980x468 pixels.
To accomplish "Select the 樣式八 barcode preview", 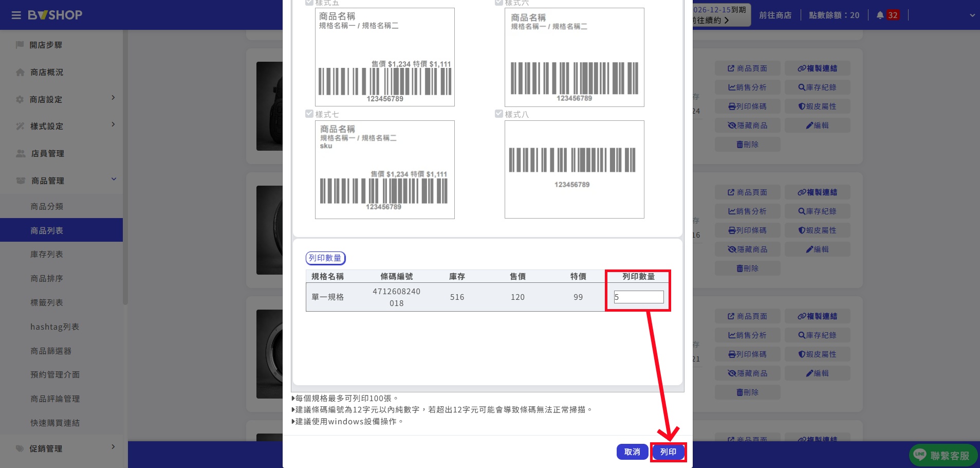I will 575,169.
